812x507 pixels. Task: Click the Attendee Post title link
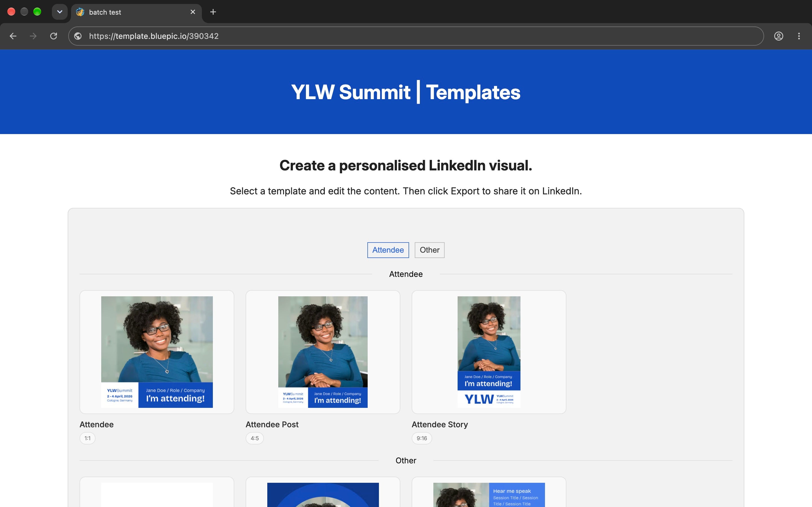tap(272, 424)
